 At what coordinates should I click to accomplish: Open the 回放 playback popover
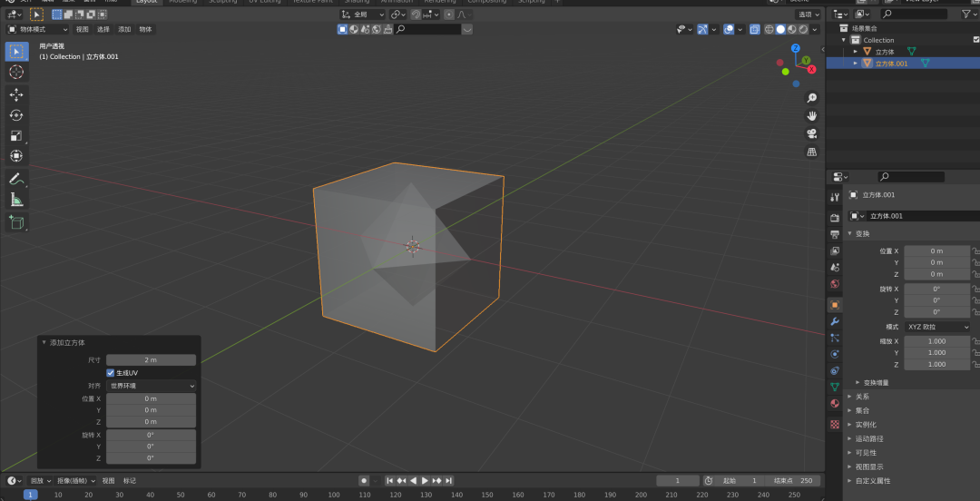pyautogui.click(x=39, y=481)
